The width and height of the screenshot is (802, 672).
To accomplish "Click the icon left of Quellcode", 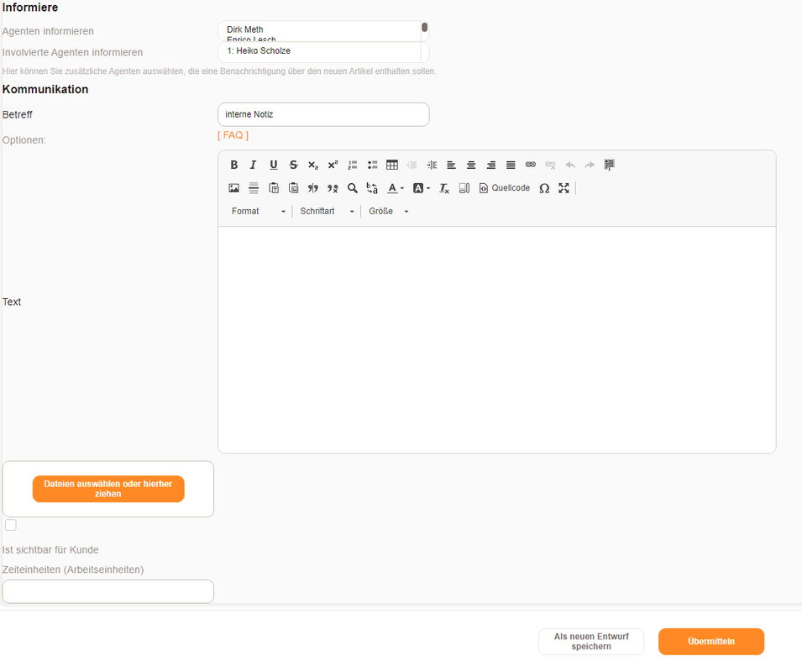I will click(464, 188).
